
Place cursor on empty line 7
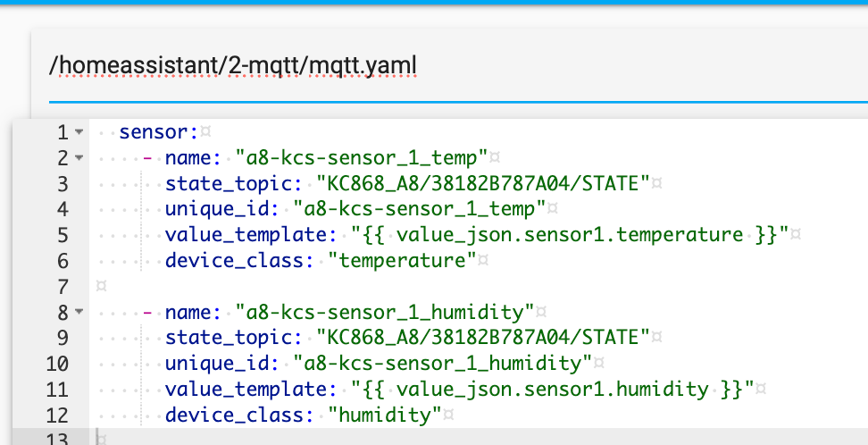tap(268, 287)
